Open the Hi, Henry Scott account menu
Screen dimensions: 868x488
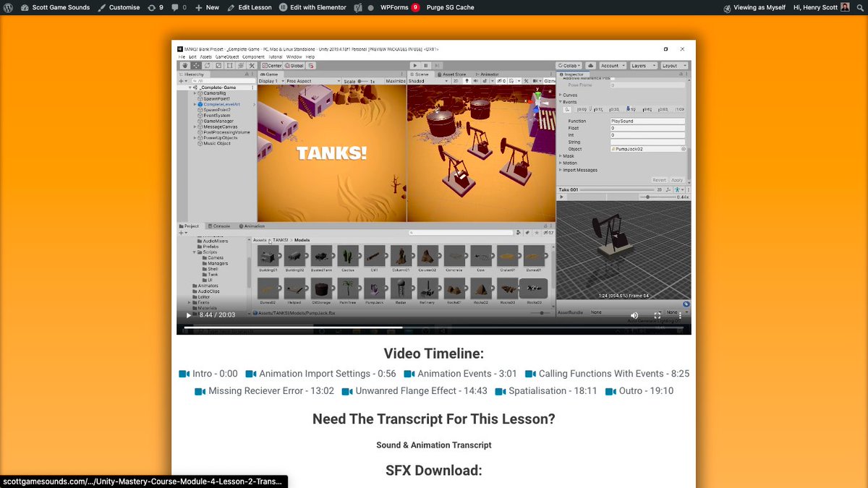pyautogui.click(x=821, y=7)
